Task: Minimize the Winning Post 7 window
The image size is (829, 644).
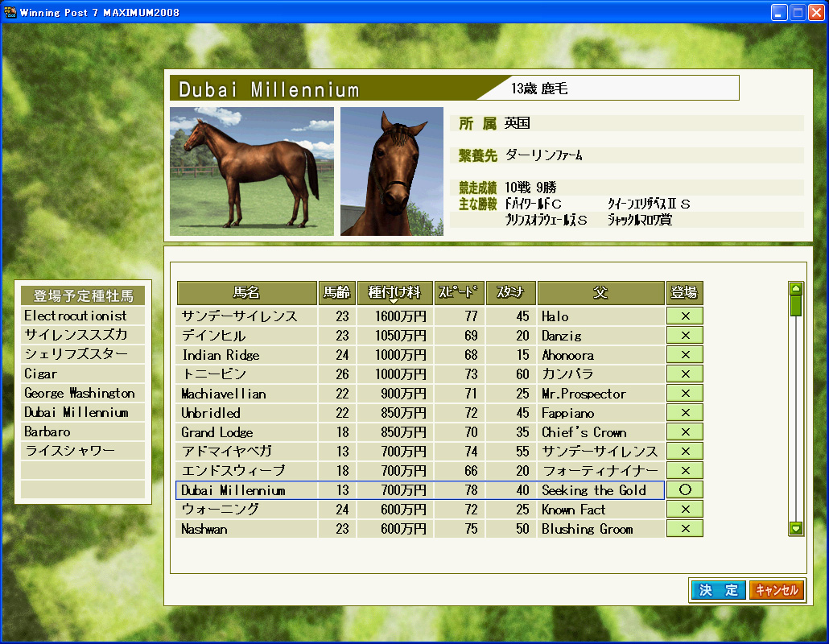Action: tap(779, 13)
